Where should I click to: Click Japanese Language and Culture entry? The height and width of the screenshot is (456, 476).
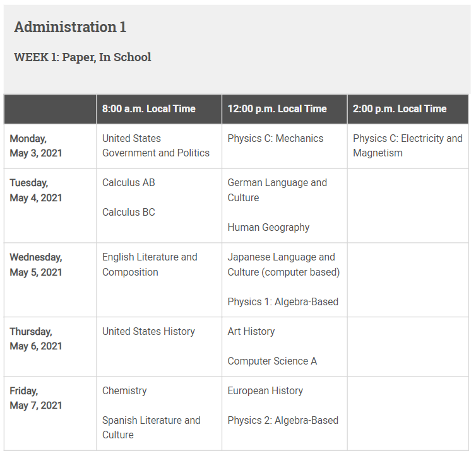click(x=283, y=264)
